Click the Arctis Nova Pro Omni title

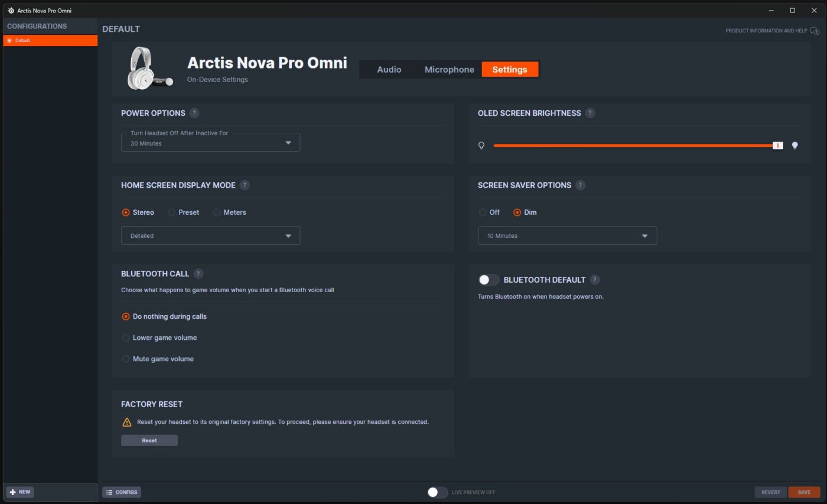tap(267, 63)
